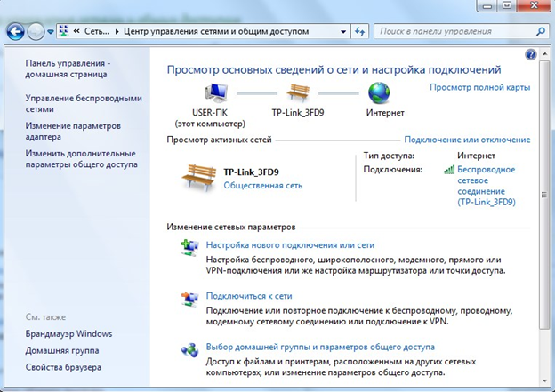Click bold «TP-Link_3FD9» active network name
555x392 pixels.
[x=251, y=172]
